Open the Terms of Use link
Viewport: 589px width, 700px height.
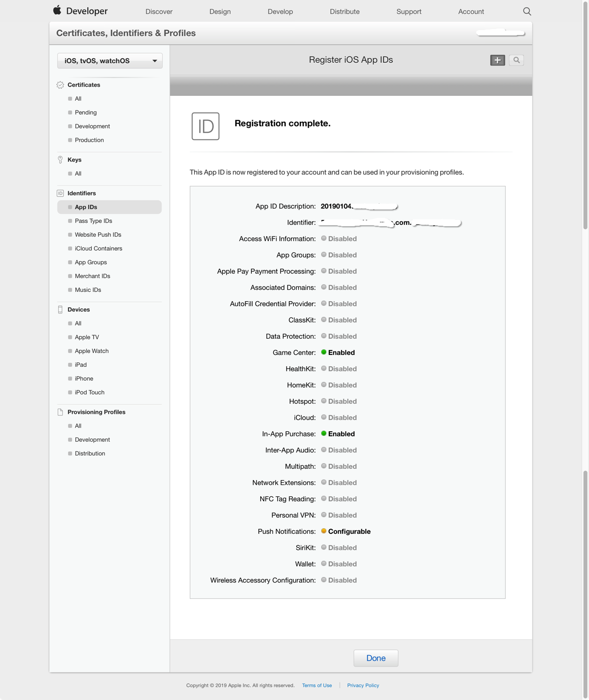pos(317,685)
